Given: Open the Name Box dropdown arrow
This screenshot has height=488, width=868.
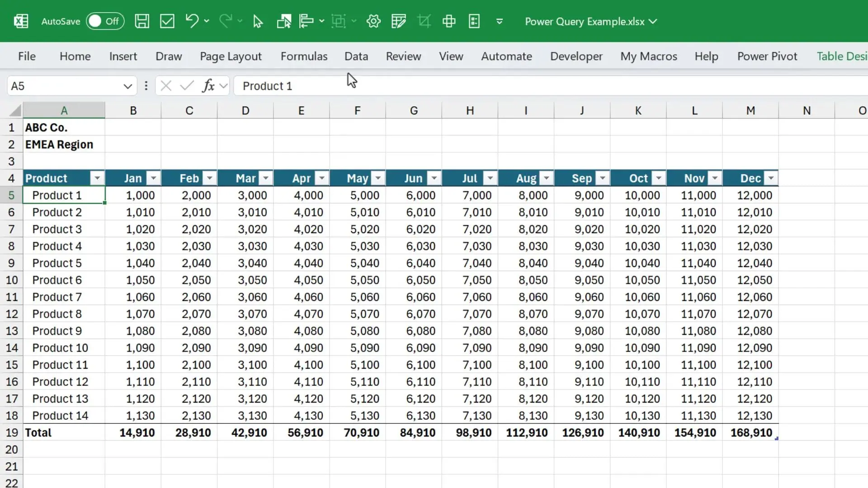Looking at the screenshot, I should (127, 86).
